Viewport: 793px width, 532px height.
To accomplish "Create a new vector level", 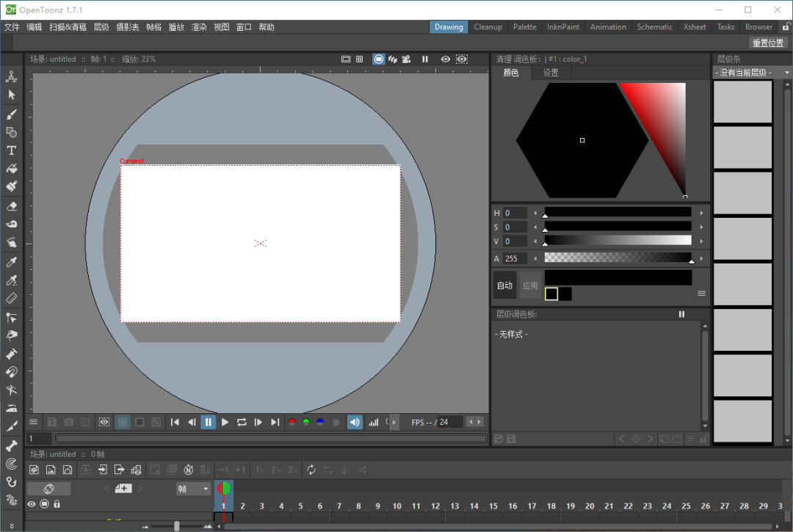I will pyautogui.click(x=68, y=470).
